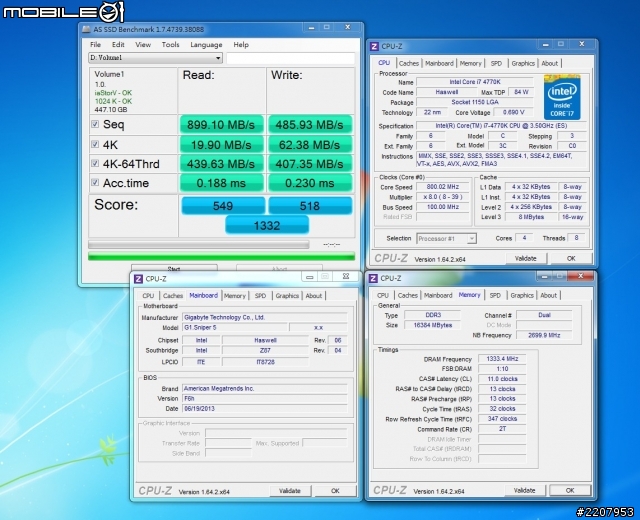
Task: Select Memory tab in the Mainboard CPU-Z window
Action: click(235, 296)
